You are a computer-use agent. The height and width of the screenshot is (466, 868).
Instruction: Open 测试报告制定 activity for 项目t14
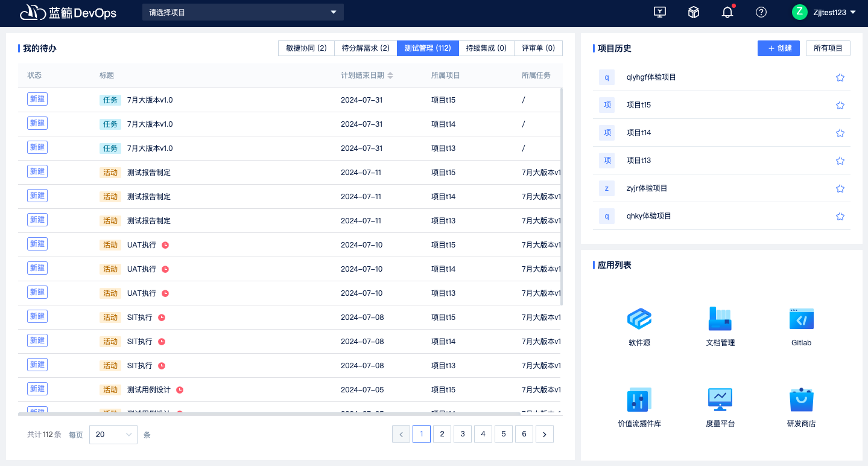coord(149,197)
